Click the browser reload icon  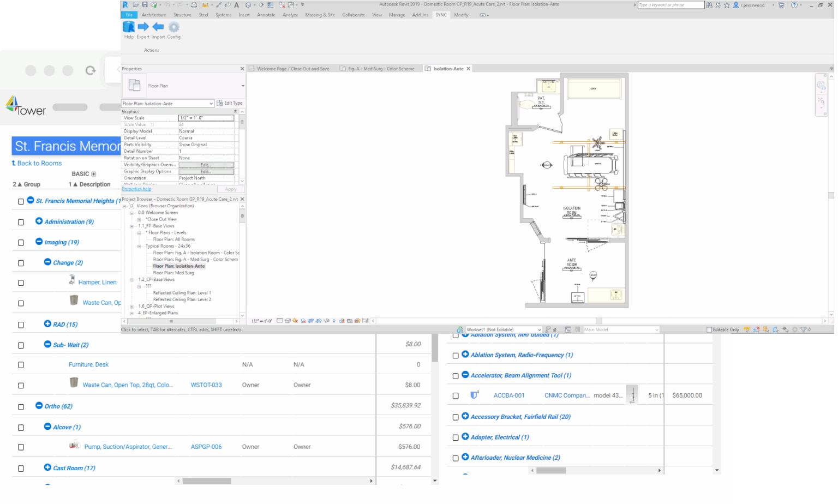pos(91,70)
